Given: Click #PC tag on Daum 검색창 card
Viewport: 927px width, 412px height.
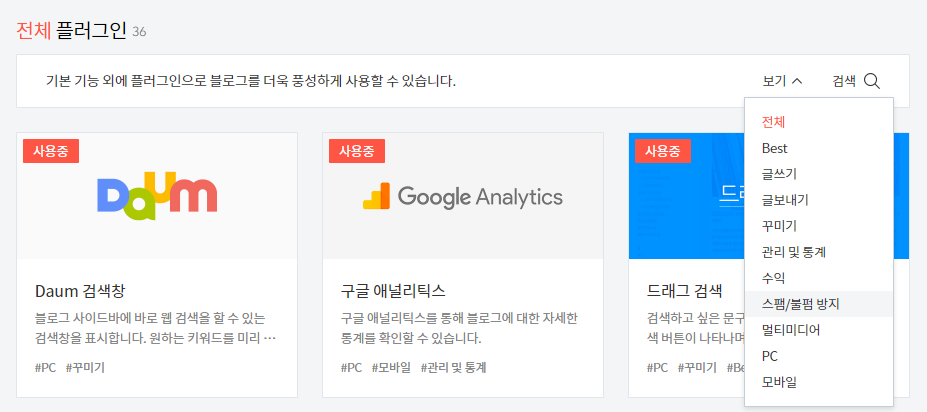Looking at the screenshot, I should tap(46, 368).
